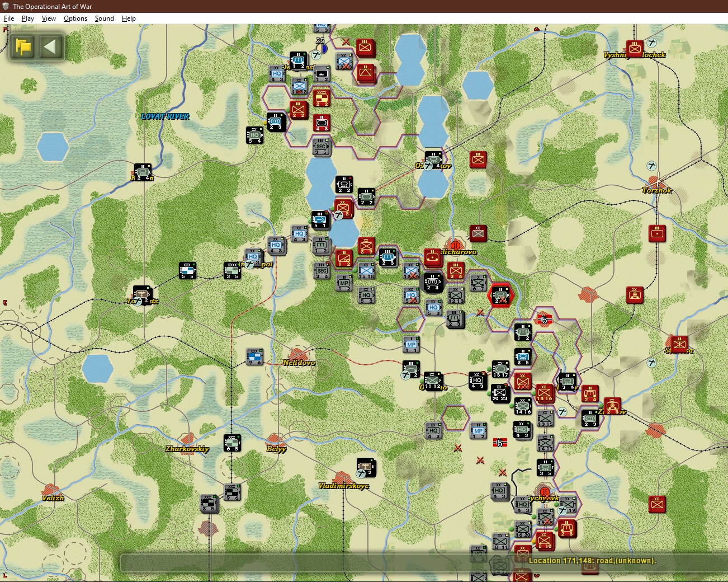Select the red XX unit above Selizharovo
Screen dimensions: 728x582
click(x=478, y=233)
